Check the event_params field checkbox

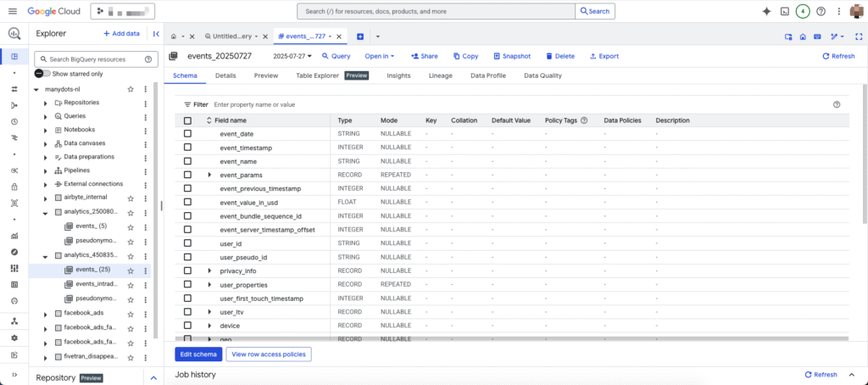187,175
